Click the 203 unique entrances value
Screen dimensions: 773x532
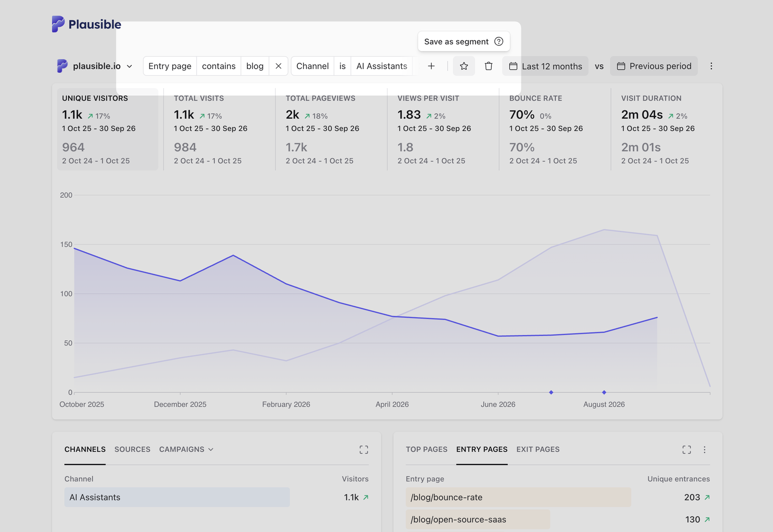(x=692, y=497)
